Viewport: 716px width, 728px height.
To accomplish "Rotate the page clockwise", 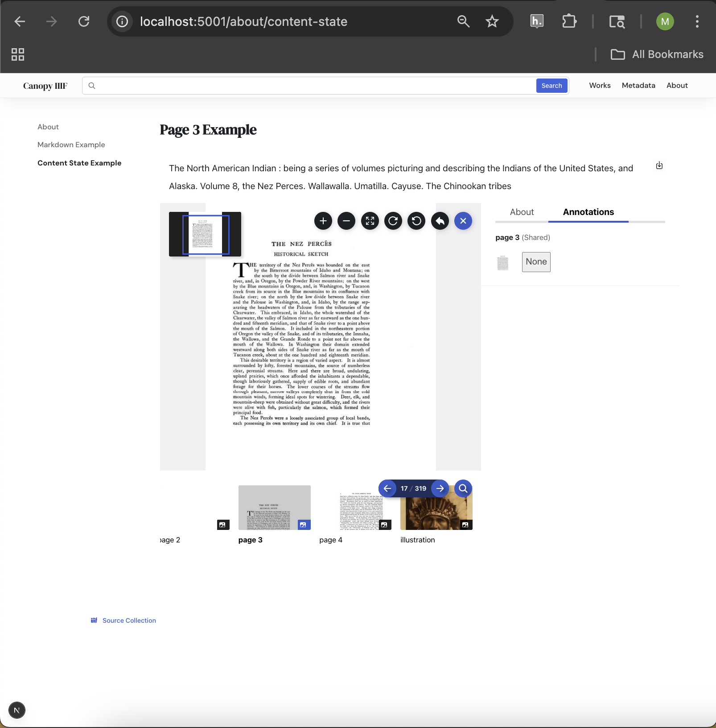I will (x=393, y=221).
